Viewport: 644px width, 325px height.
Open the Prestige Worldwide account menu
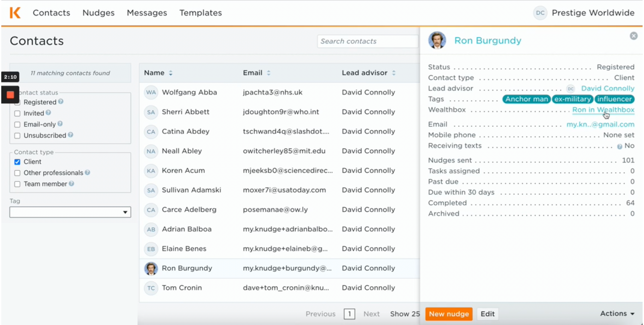pyautogui.click(x=593, y=13)
